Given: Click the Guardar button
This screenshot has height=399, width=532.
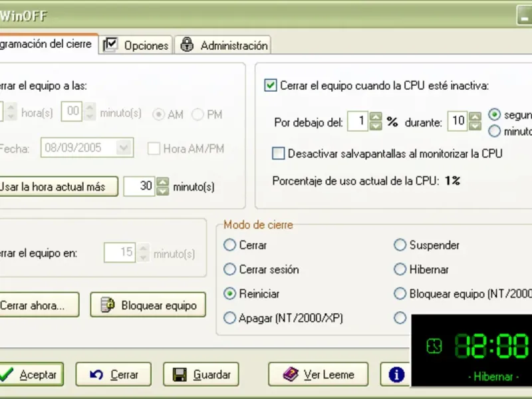Looking at the screenshot, I should tap(201, 374).
